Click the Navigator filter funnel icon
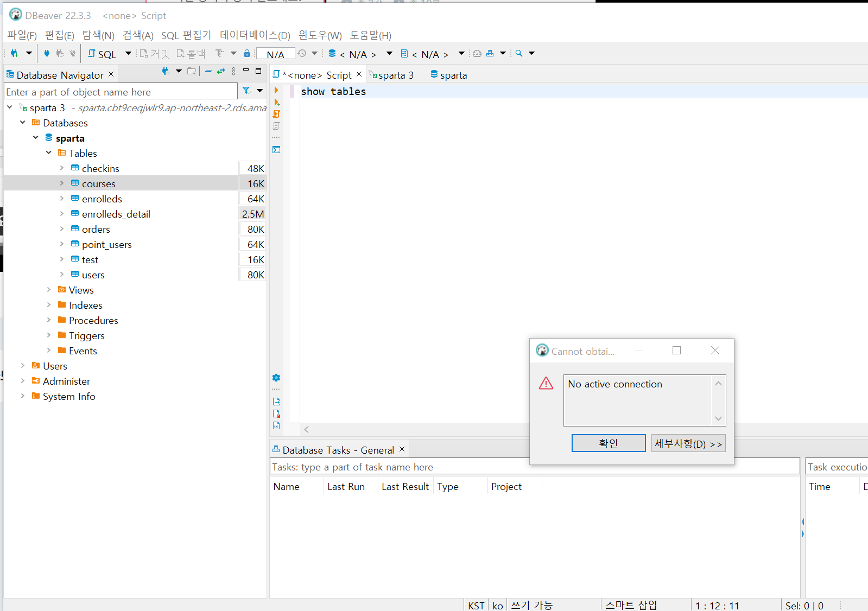868x611 pixels. [247, 91]
